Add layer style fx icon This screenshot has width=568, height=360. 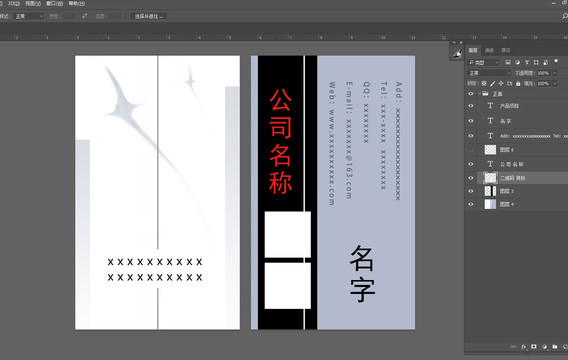(x=524, y=347)
